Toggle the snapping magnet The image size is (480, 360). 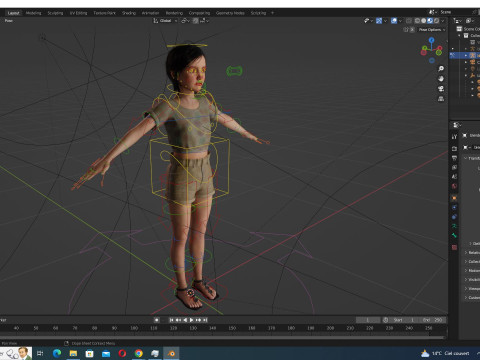pos(196,21)
